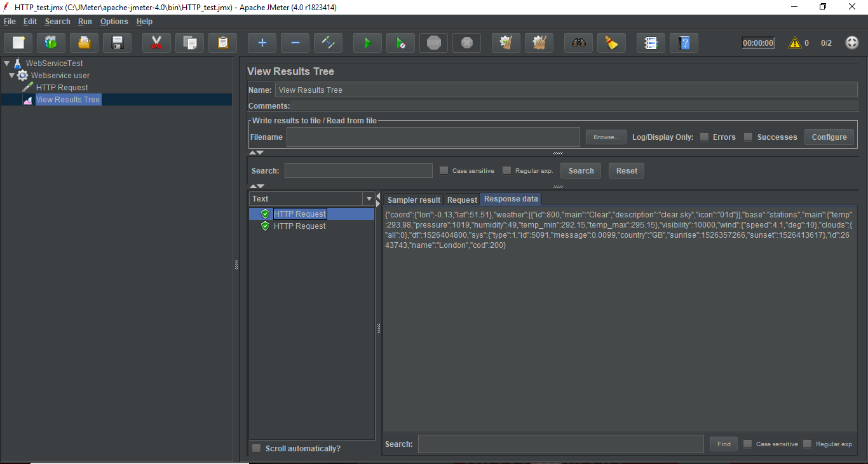This screenshot has width=868, height=464.
Task: Click Browse... button for filename
Action: click(606, 137)
